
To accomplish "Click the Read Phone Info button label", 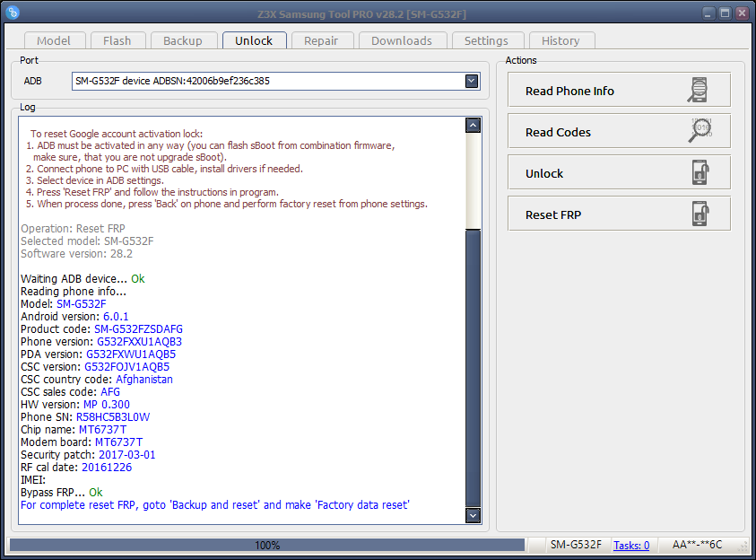I will click(x=569, y=92).
